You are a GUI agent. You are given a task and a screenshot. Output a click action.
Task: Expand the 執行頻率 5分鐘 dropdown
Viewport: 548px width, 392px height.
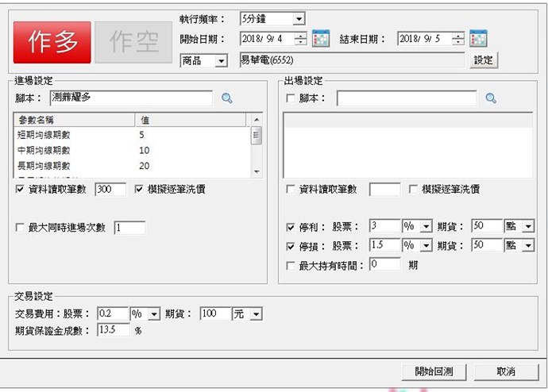coord(299,18)
